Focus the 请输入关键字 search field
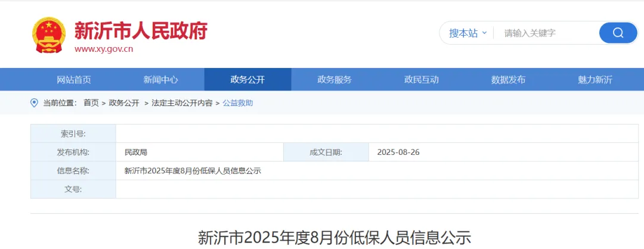The image size is (644, 249). [546, 33]
